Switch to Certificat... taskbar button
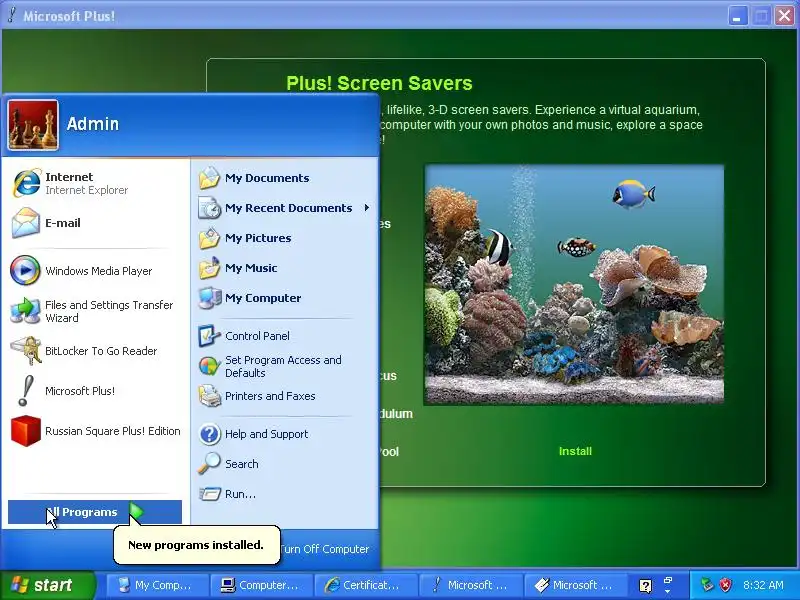The width and height of the screenshot is (800, 600). pos(365,585)
